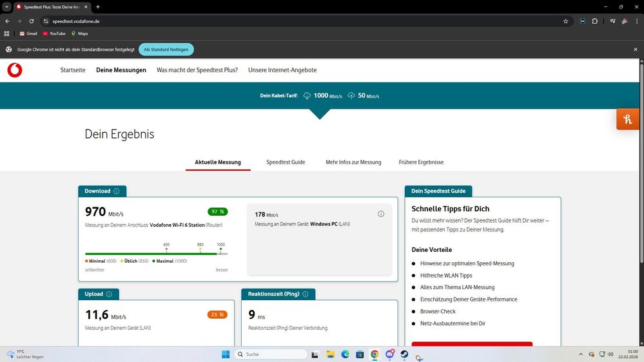644x362 pixels.
Task: Click the page vertical scrollbar
Action: click(x=641, y=164)
